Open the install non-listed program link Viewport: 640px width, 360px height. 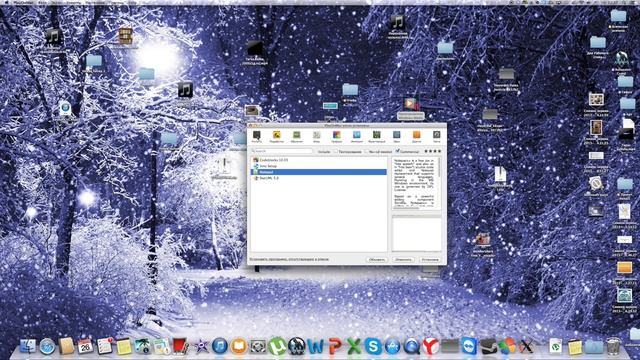(289, 260)
